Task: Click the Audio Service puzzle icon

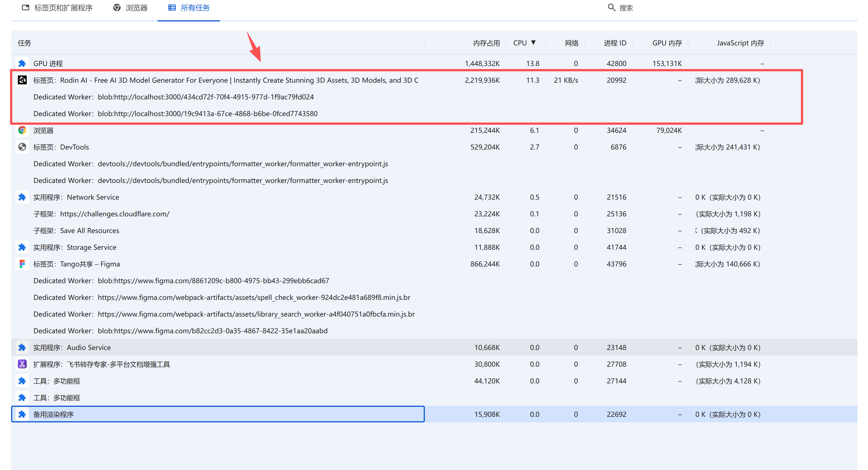Action: [22, 347]
